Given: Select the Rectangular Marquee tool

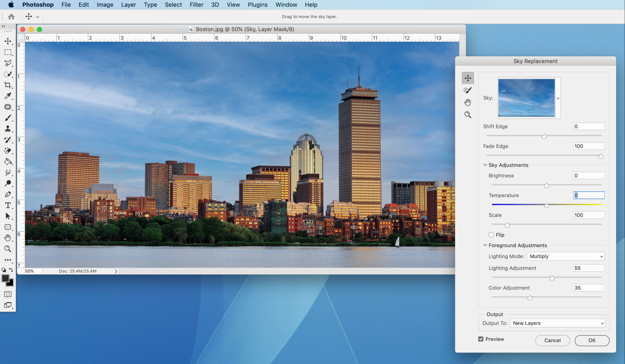Looking at the screenshot, I should (x=8, y=52).
